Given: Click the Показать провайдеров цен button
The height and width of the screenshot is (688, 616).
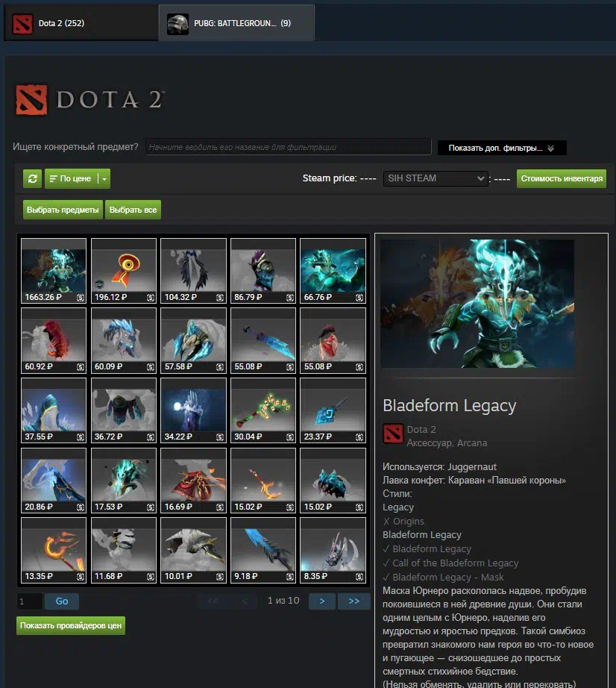Looking at the screenshot, I should click(71, 625).
